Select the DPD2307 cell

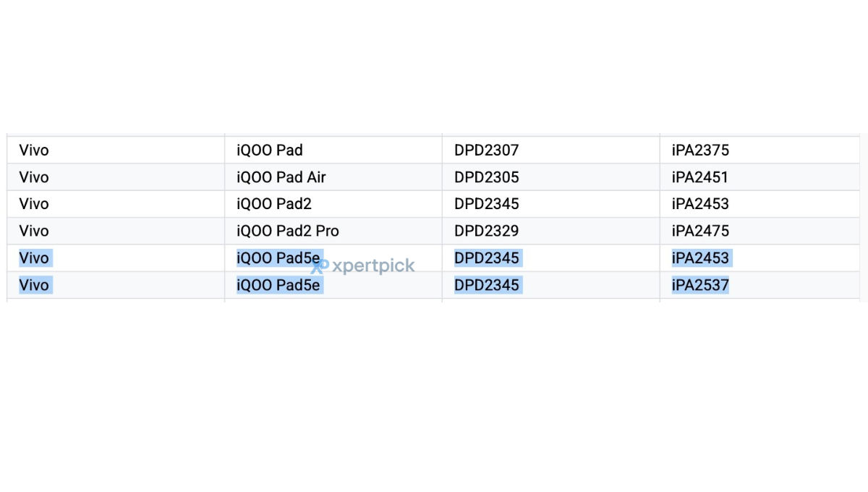tap(551, 150)
